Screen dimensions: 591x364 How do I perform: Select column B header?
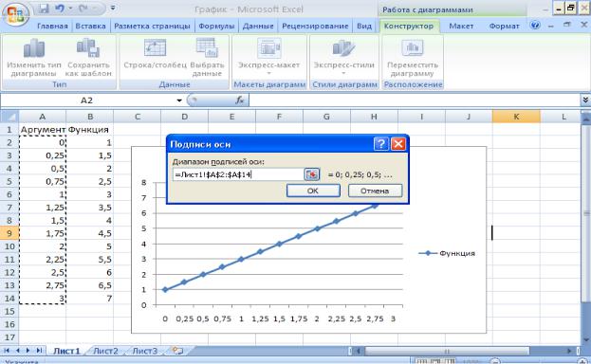tap(90, 117)
